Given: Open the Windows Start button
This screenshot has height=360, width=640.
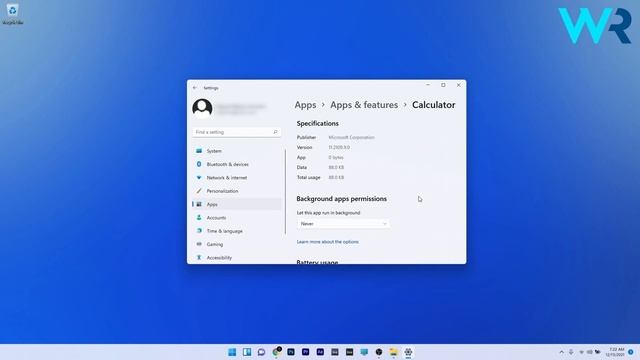Looking at the screenshot, I should [x=232, y=352].
